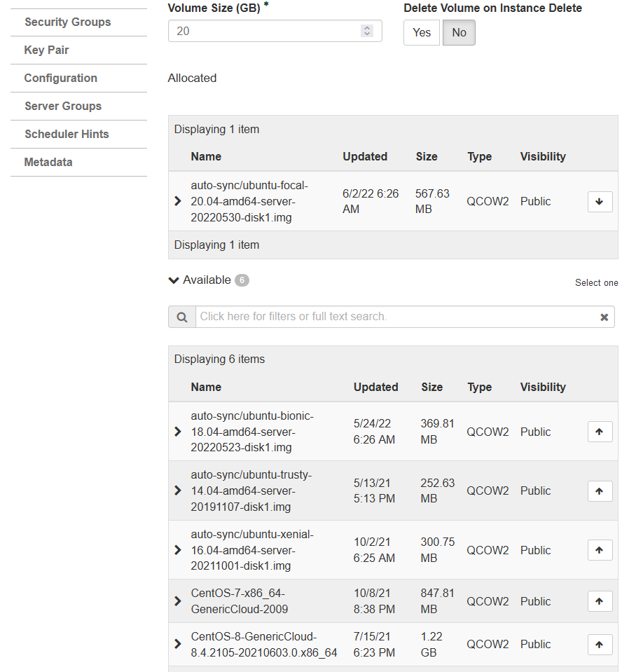Collapse the Available images section
Image resolution: width=629 pixels, height=672 pixels.
click(174, 280)
